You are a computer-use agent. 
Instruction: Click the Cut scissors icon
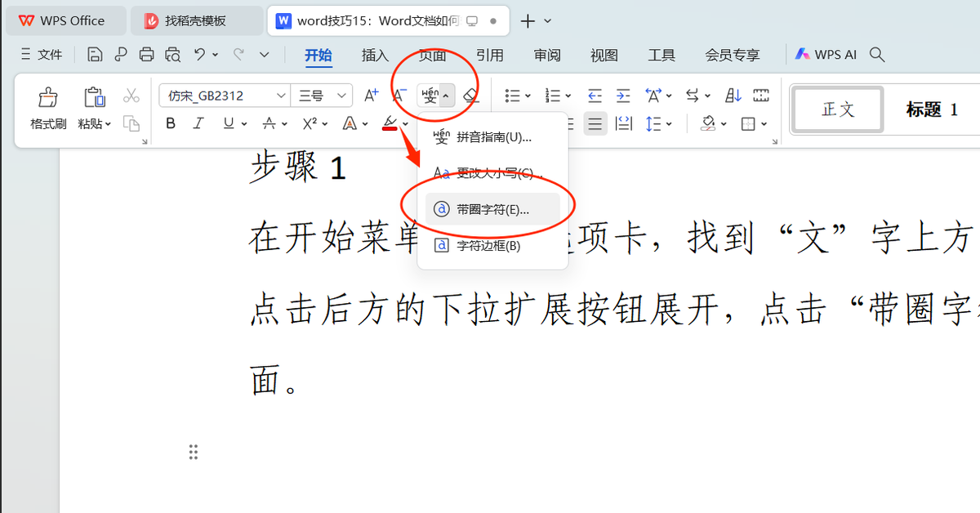coord(131,96)
